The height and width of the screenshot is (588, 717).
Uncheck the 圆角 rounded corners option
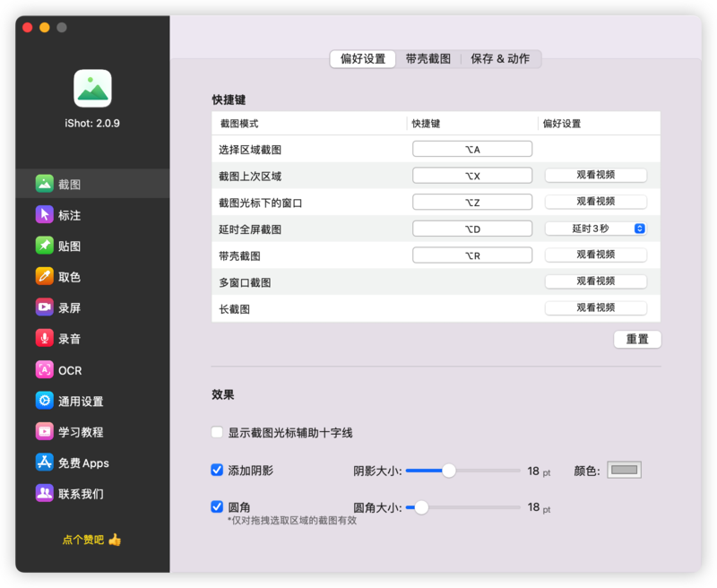(216, 506)
